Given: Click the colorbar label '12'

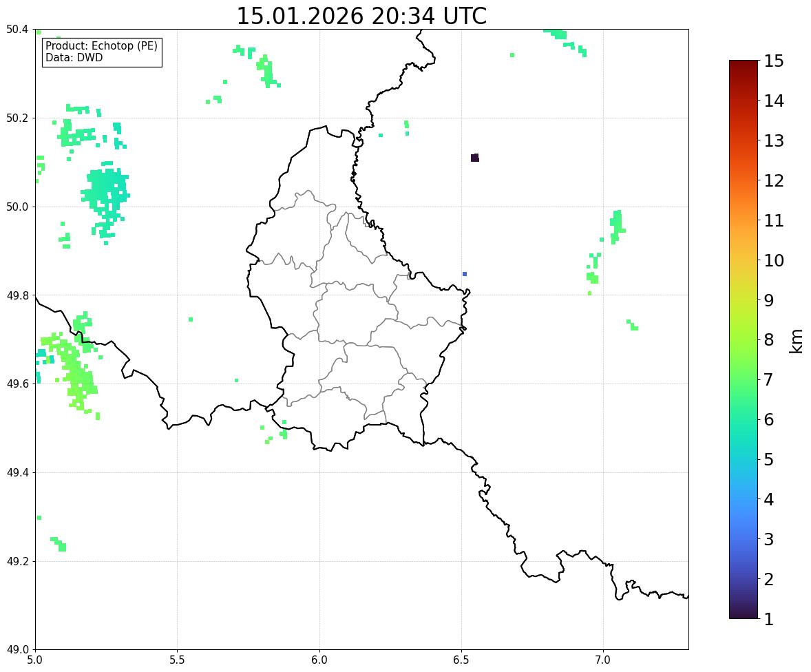Looking at the screenshot, I should click(774, 180).
